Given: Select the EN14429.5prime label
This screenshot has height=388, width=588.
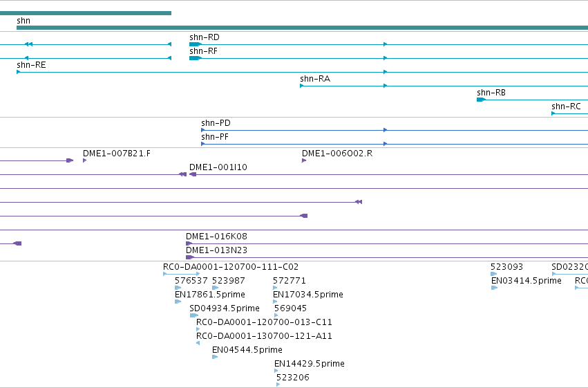Looking at the screenshot, I should coord(310,364).
